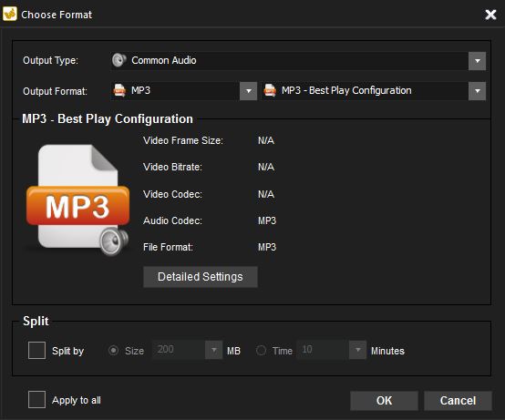This screenshot has width=505, height=420.
Task: Close the Choose Format dialog
Action: click(x=490, y=15)
